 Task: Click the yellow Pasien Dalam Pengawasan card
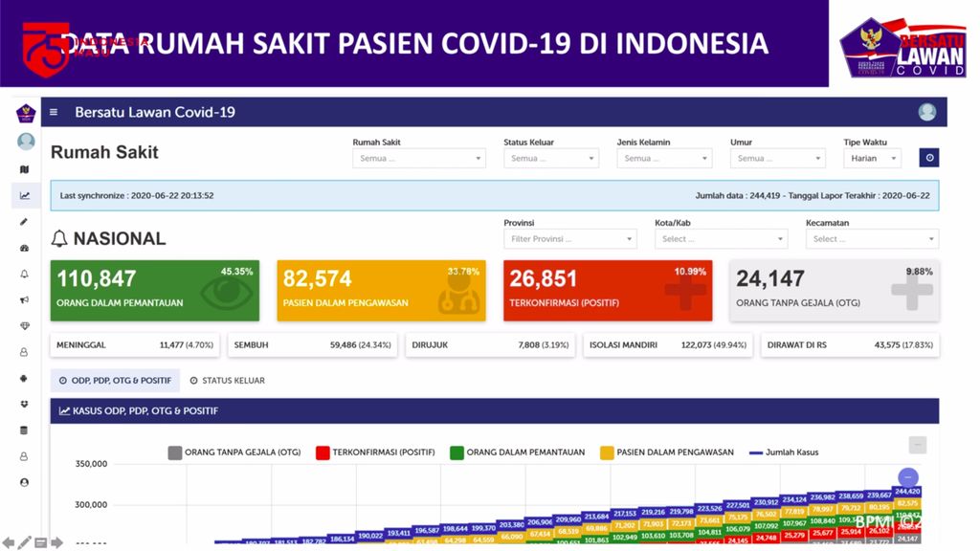381,291
